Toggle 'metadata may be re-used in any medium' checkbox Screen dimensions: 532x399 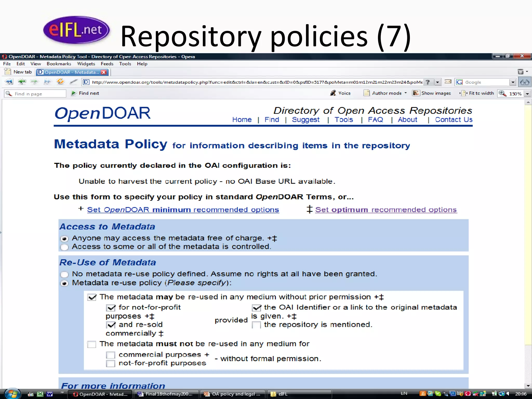[92, 297]
